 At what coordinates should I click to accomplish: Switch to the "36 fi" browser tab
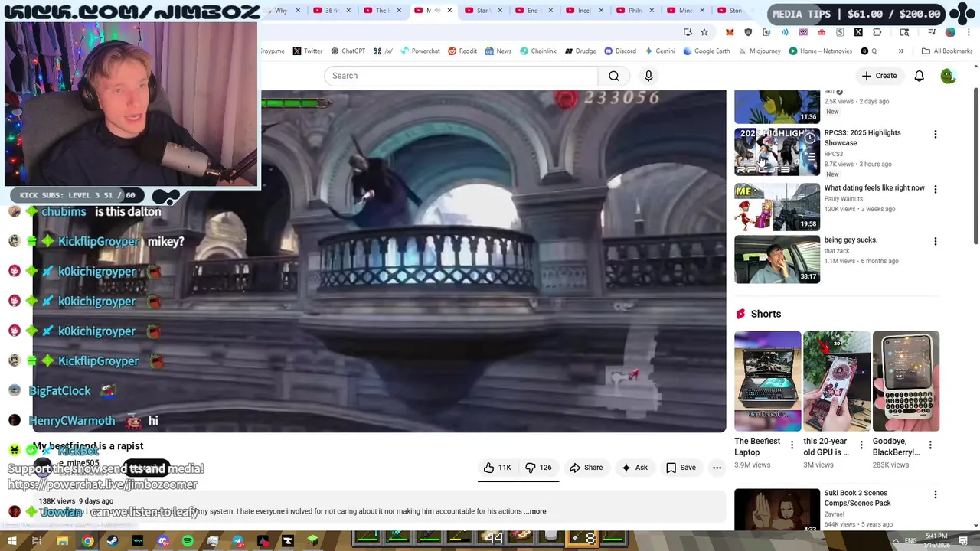(332, 11)
